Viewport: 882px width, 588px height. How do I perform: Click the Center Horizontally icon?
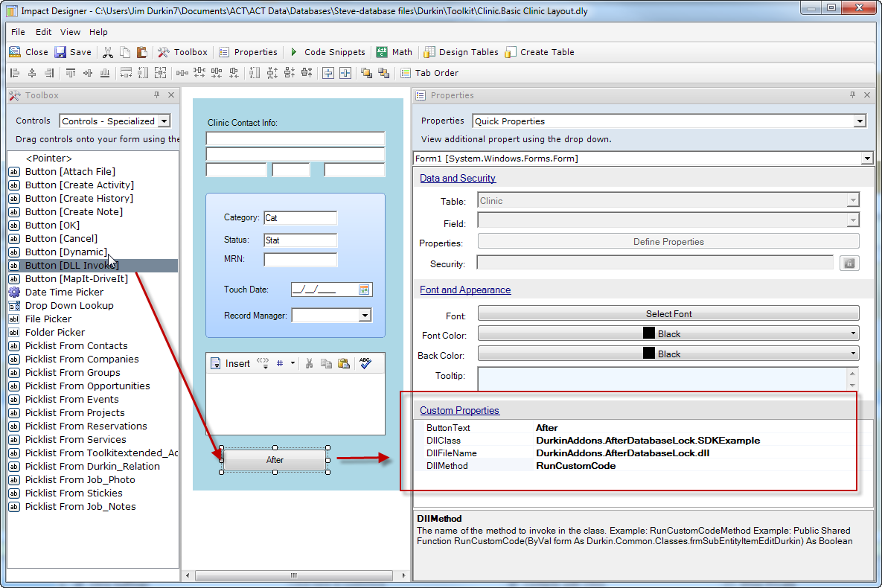point(328,73)
